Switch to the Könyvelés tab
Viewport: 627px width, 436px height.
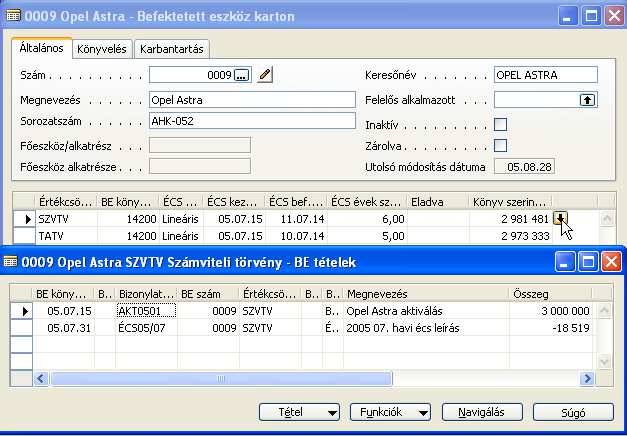(102, 49)
